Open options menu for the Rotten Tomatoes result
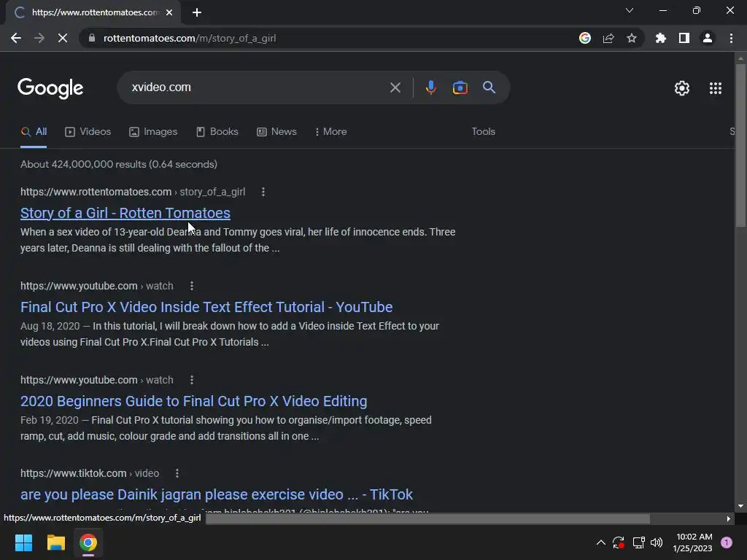 pyautogui.click(x=263, y=192)
